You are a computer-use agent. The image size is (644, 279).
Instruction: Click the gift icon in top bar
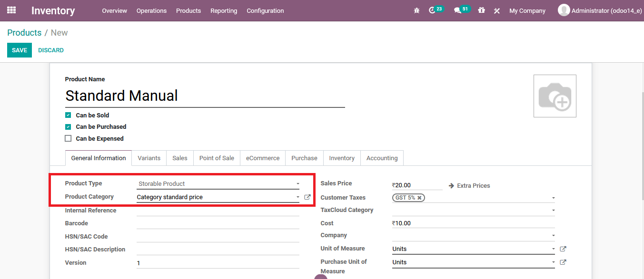481,10
